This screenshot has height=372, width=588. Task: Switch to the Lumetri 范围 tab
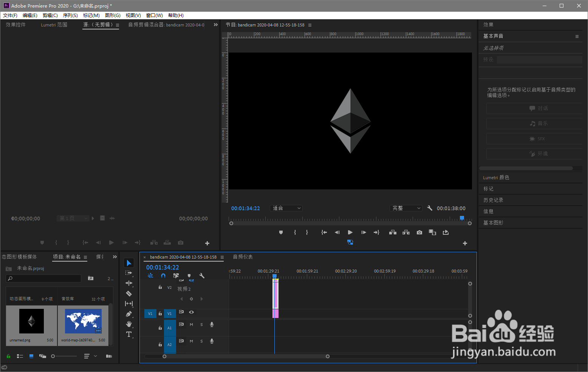[x=54, y=25]
